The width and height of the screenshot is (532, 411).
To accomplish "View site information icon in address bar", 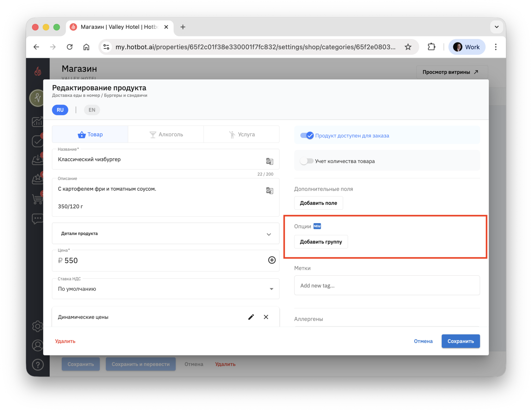I will pos(106,47).
